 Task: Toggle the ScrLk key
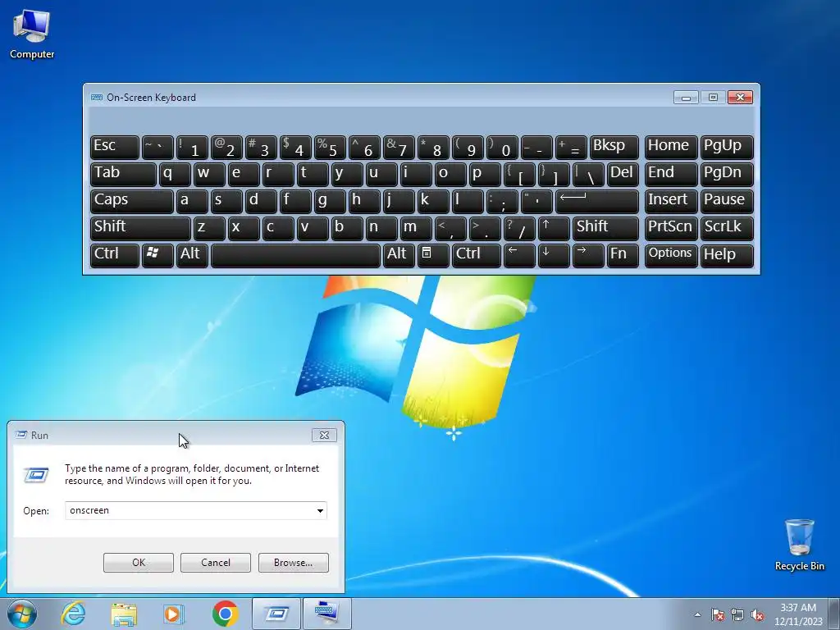(727, 228)
